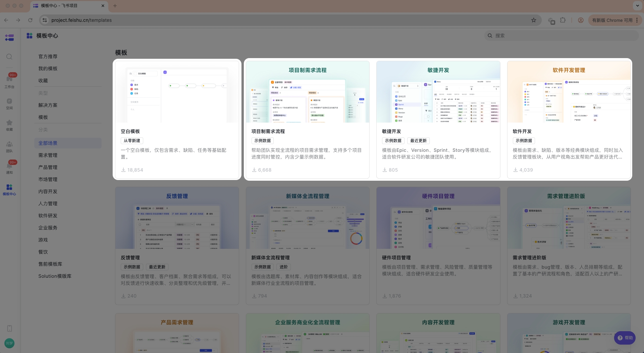Open the 软件开发管理 template thumbnail
The height and width of the screenshot is (353, 644).
pyautogui.click(x=569, y=92)
